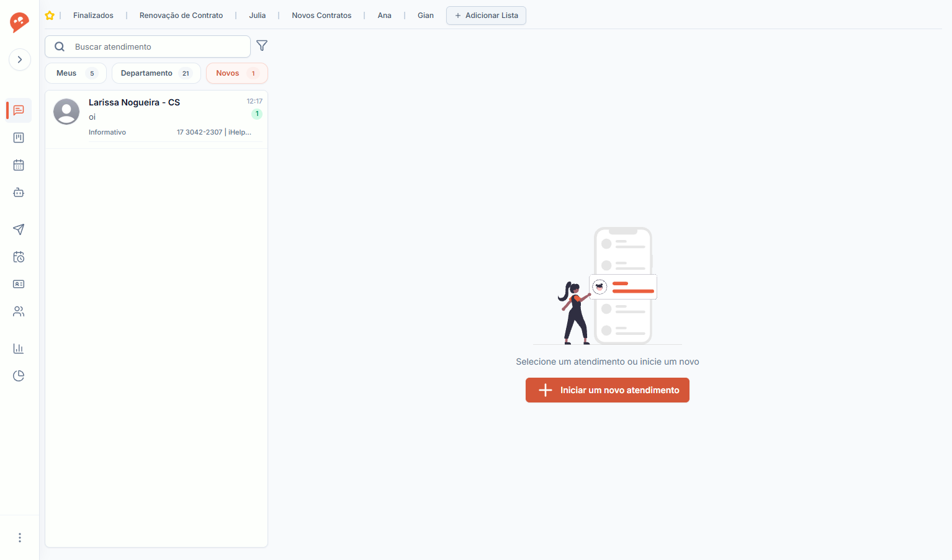Click the yellow star favorites icon
The image size is (952, 560).
(50, 16)
